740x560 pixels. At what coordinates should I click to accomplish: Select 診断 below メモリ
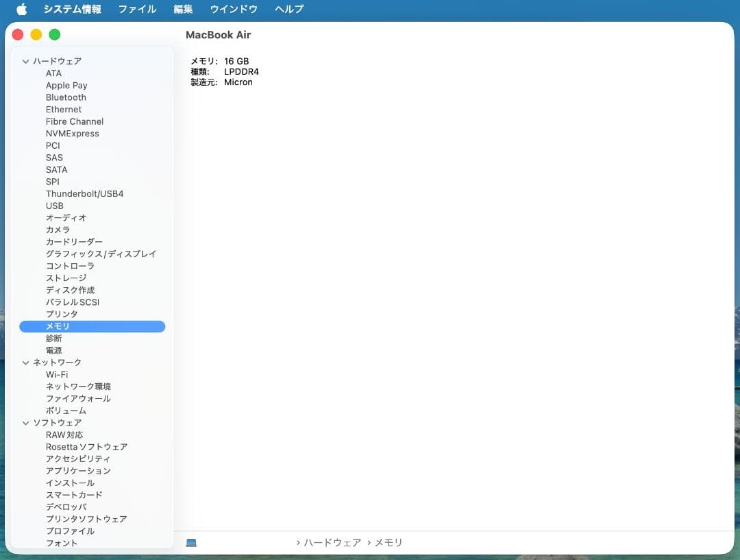(x=53, y=338)
